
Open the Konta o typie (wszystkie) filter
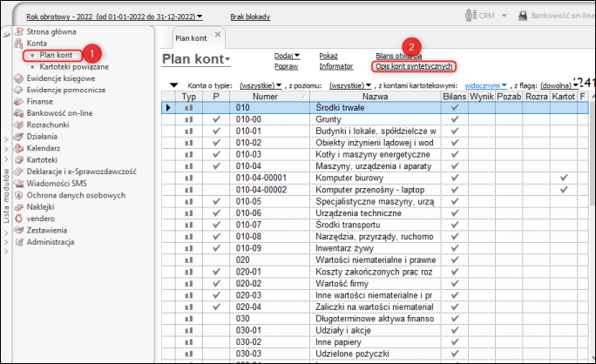[261, 85]
